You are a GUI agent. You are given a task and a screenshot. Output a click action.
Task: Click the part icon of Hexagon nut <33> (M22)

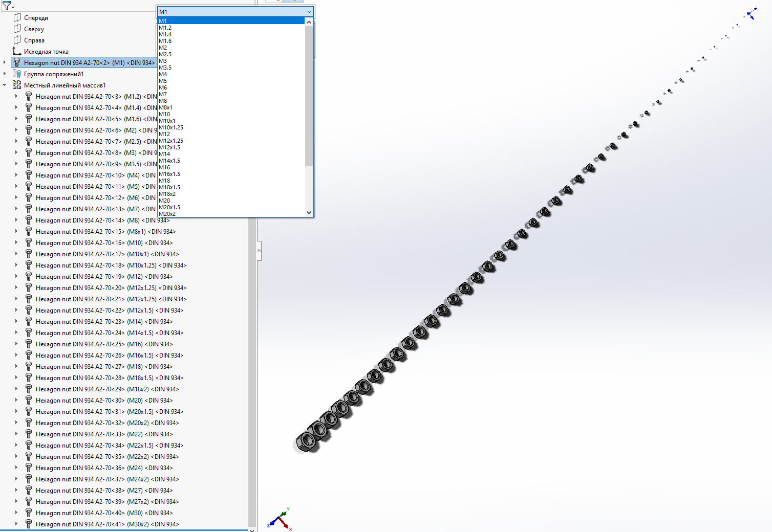coord(29,434)
